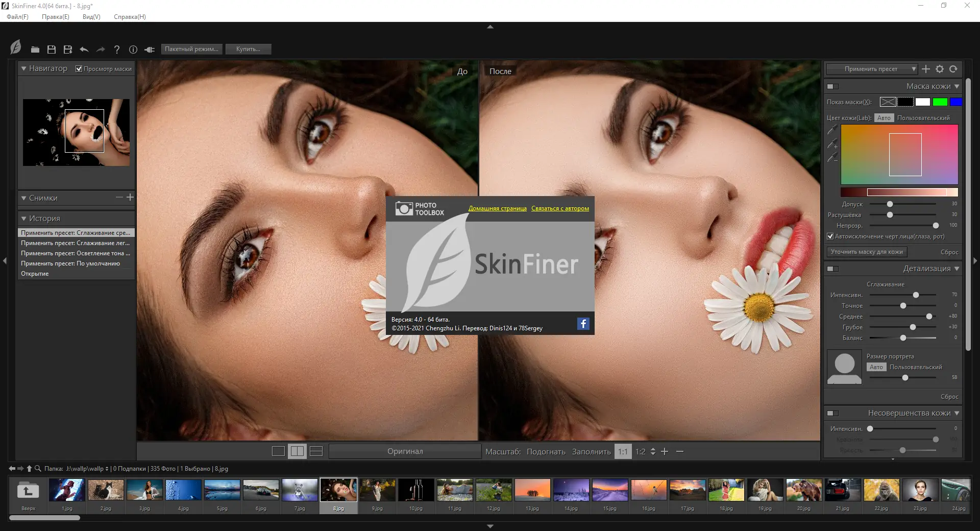Navigate forward with the folder bar right arrow
Viewport: 980px width, 531px height.
[x=21, y=468]
